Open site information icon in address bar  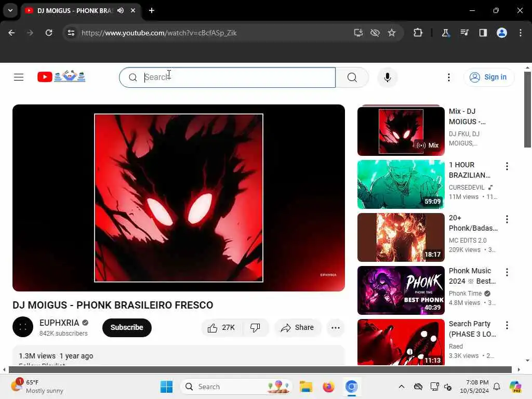click(71, 33)
